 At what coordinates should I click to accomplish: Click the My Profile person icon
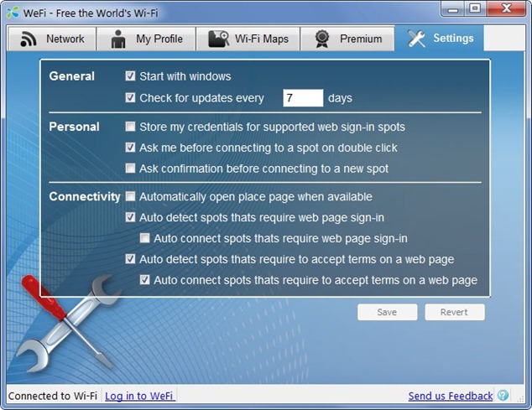(x=118, y=39)
